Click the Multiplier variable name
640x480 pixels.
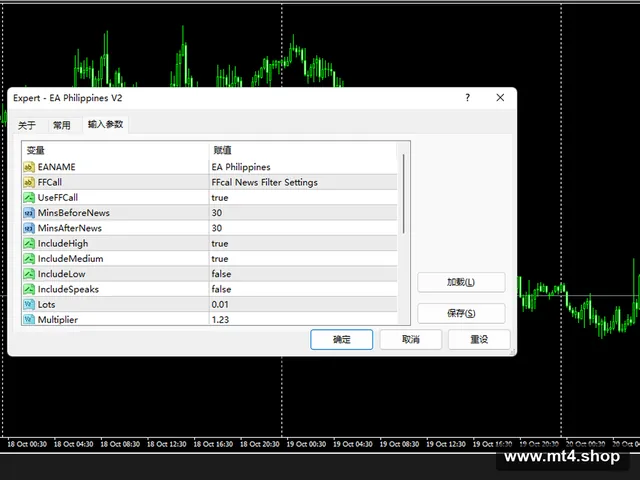(58, 320)
